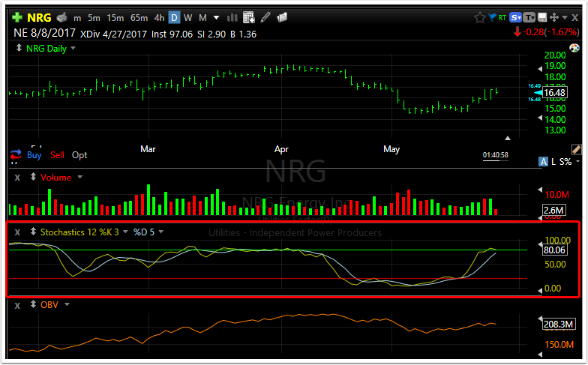Click the four-arrow move window icon
Viewport: 588px width, 365px height.
pos(553,17)
